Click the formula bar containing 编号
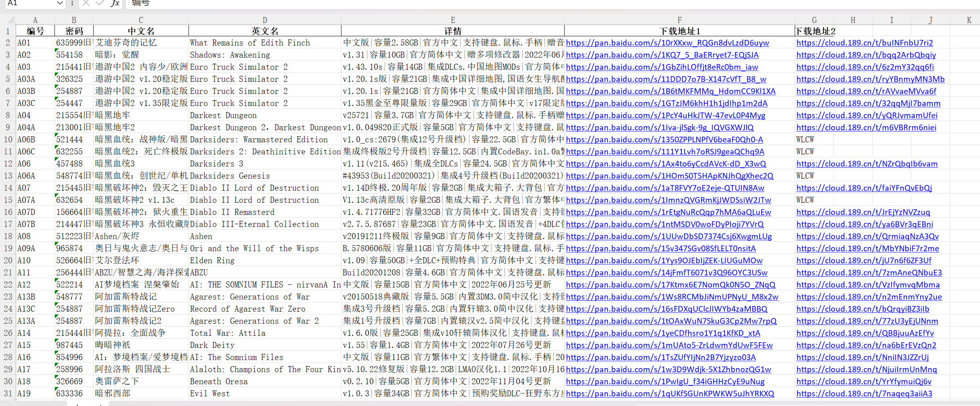Image resolution: width=980 pixels, height=406 pixels. 552,3
